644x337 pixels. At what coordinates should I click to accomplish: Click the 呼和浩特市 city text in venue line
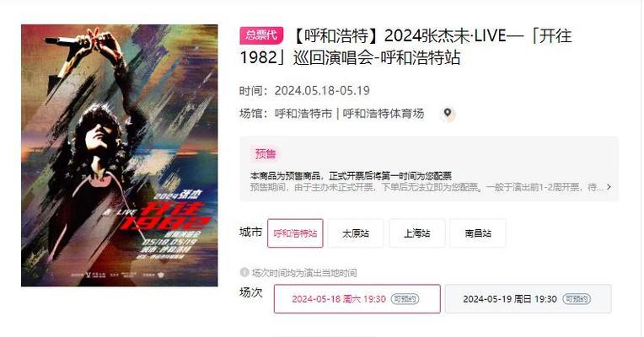pos(303,114)
